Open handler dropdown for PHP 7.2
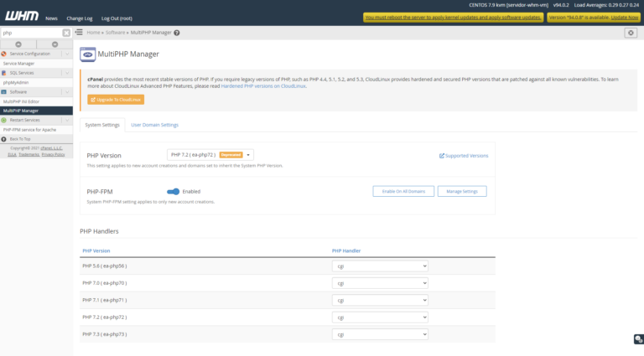 point(380,317)
